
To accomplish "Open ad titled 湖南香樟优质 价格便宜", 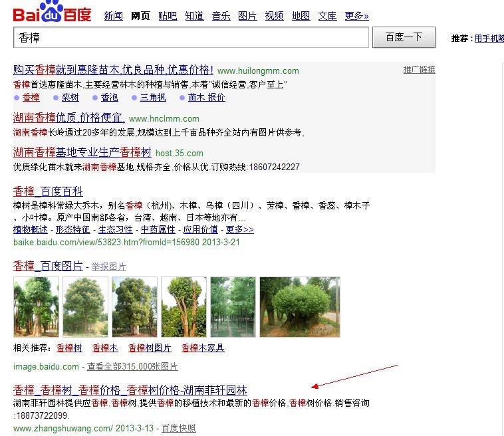I will tap(69, 118).
